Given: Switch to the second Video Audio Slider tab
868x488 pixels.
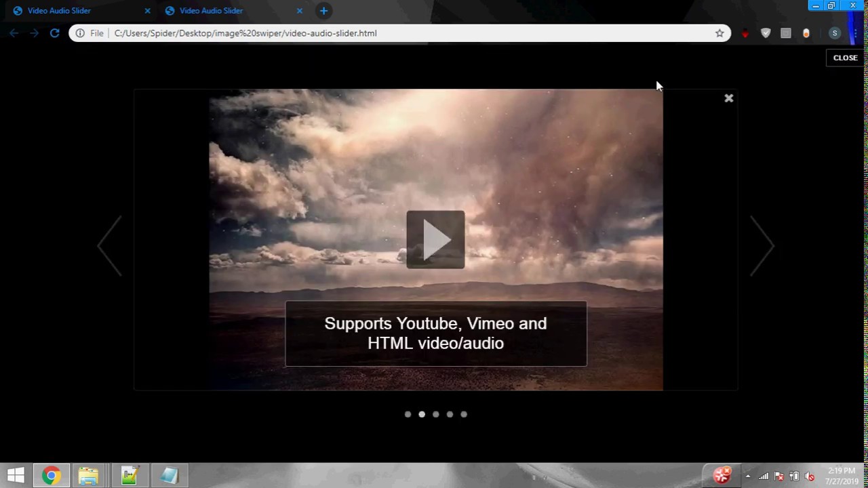Looking at the screenshot, I should 233,11.
